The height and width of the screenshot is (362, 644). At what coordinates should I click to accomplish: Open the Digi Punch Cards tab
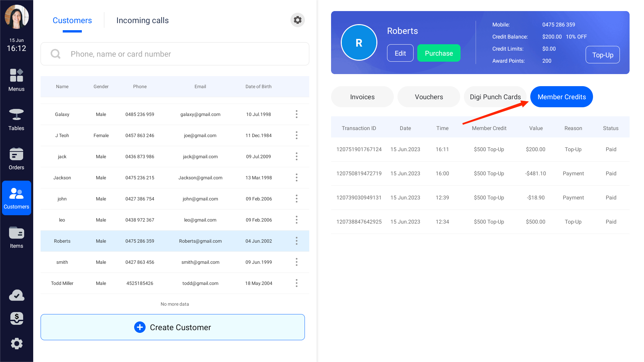495,97
